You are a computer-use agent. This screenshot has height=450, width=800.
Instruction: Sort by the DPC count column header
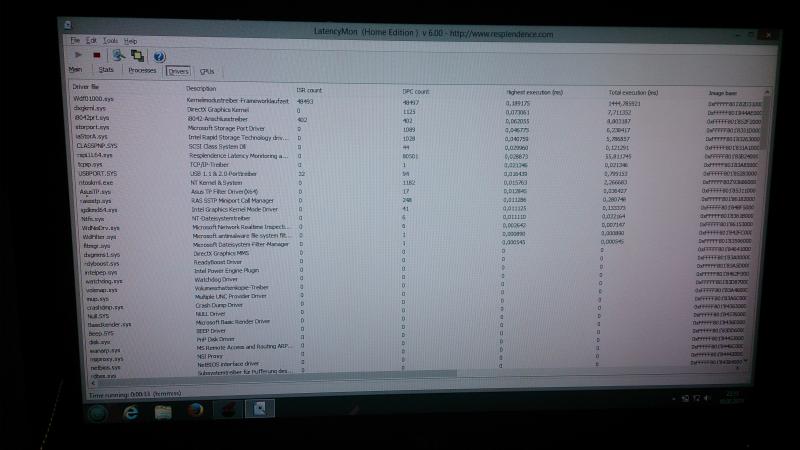click(x=416, y=92)
